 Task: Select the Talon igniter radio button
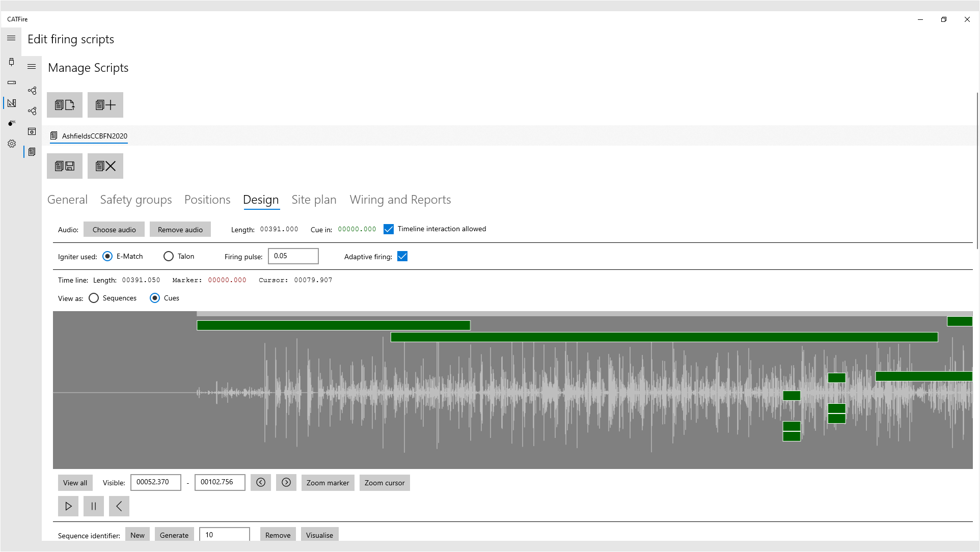tap(169, 257)
